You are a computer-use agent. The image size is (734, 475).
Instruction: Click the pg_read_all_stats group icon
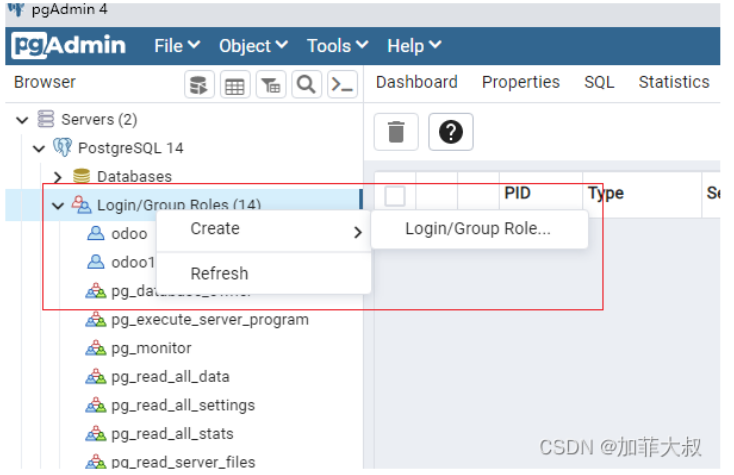96,433
